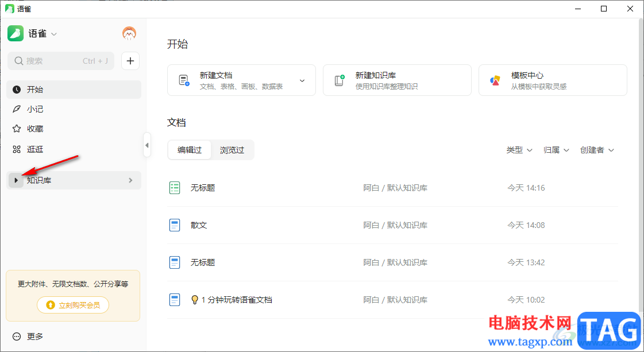The image size is (644, 352).
Task: Click 阿白 / 默认知识库 in the 14:16 row
Action: pyautogui.click(x=395, y=188)
